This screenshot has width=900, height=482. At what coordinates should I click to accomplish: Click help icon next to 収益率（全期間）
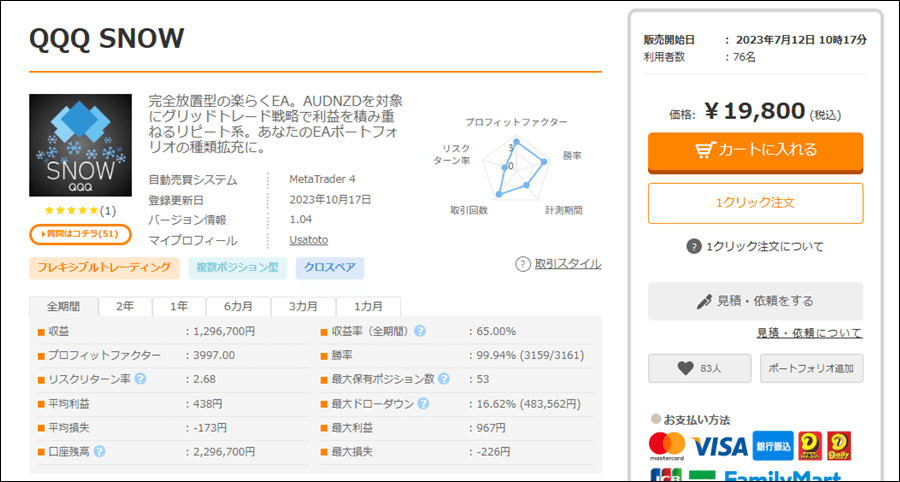(x=420, y=331)
